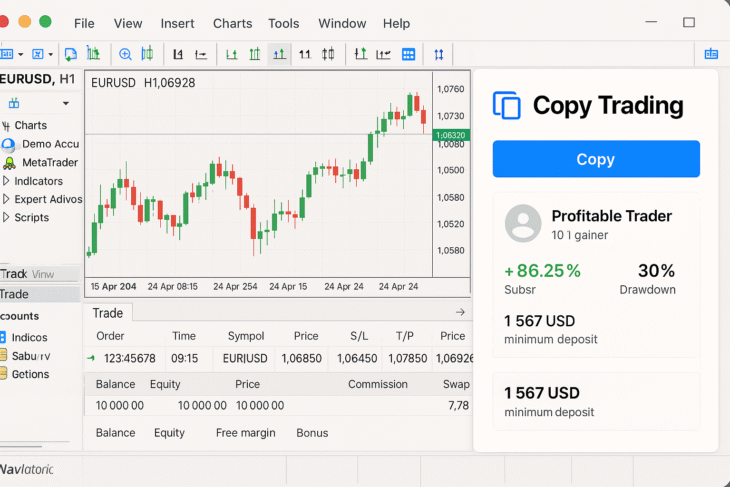Click the '11' icon in the toolbar
The image size is (730, 487).
click(304, 54)
